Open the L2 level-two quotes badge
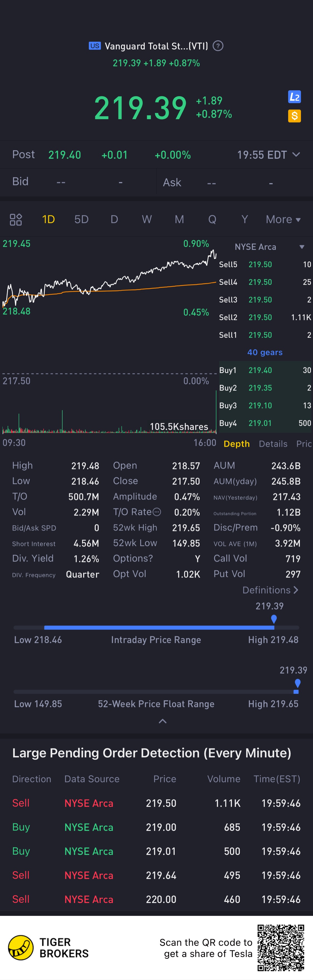Viewport: 313px width, 980px height. point(294,97)
